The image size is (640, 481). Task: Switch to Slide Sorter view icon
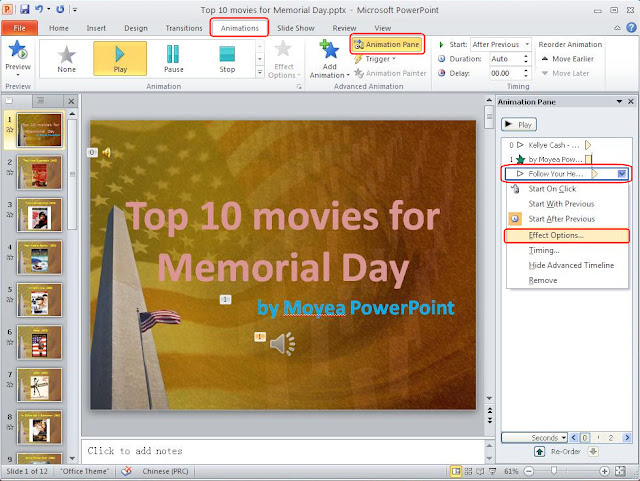pos(468,472)
